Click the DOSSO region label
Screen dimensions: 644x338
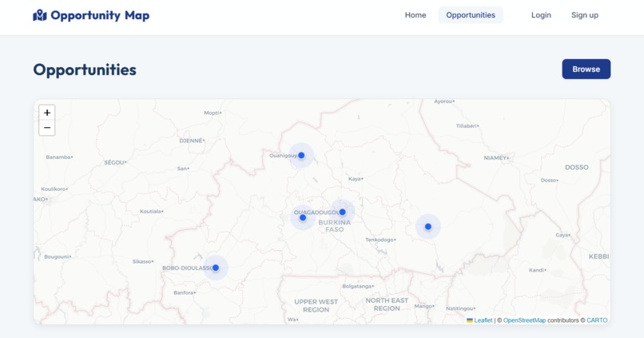point(576,167)
